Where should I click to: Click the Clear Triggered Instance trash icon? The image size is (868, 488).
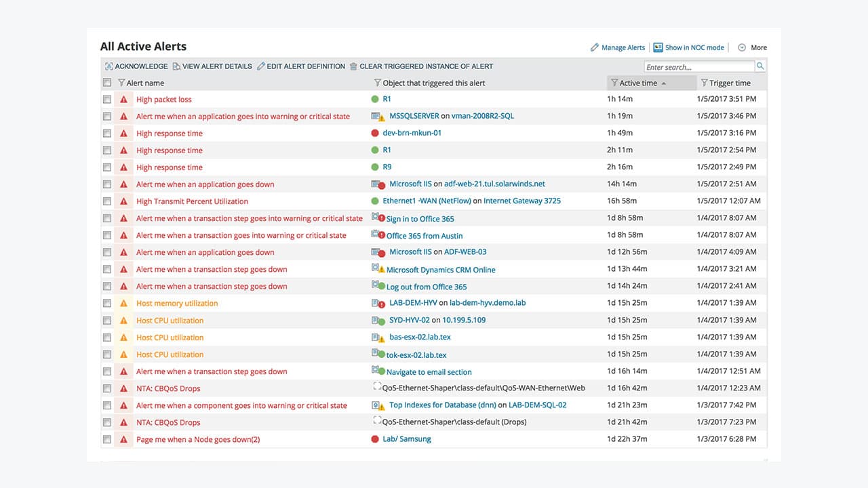pos(353,66)
